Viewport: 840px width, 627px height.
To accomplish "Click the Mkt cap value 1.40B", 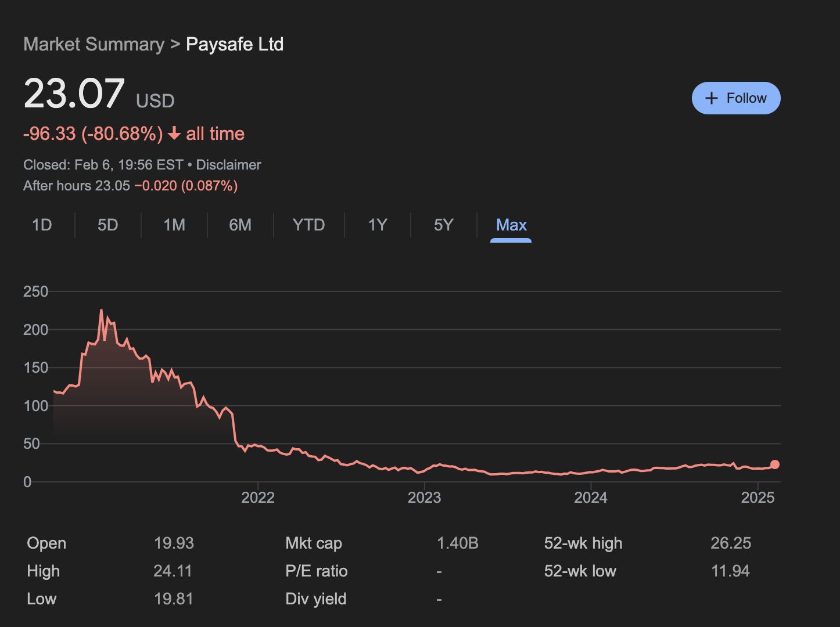I will (x=457, y=543).
